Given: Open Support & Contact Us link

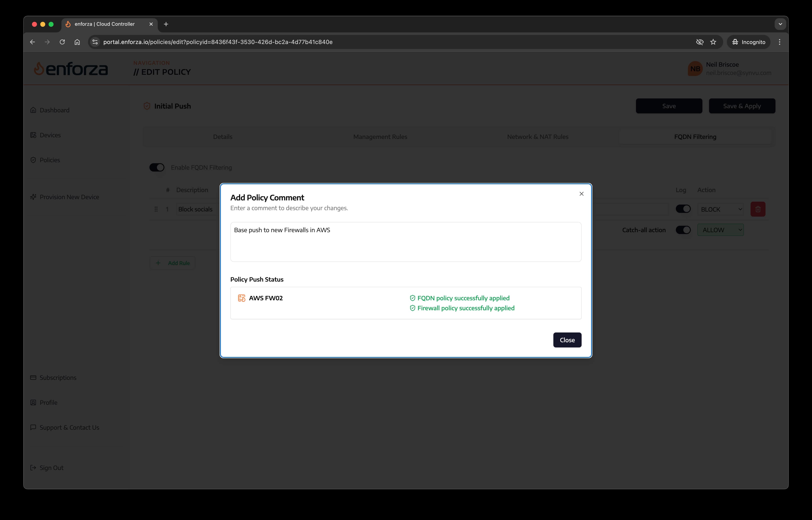Looking at the screenshot, I should tap(69, 427).
